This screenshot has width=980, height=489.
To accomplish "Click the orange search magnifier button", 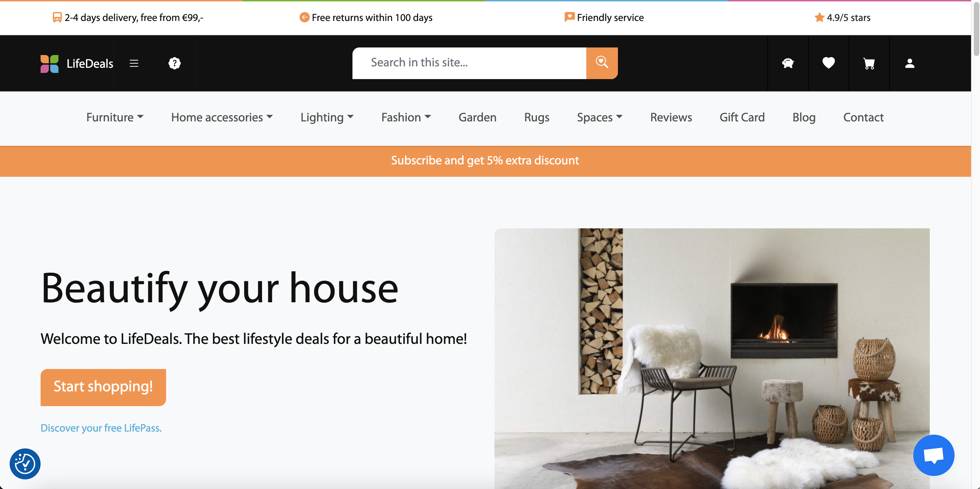I will click(601, 63).
